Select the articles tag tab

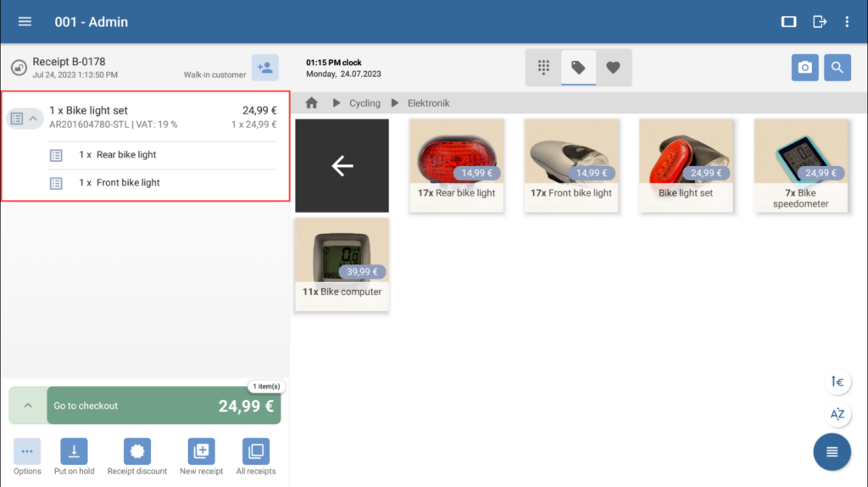point(578,68)
